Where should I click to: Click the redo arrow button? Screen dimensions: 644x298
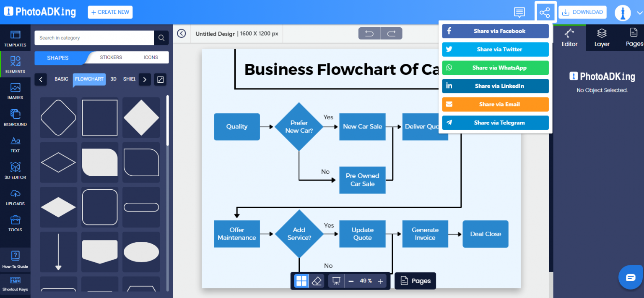[391, 34]
